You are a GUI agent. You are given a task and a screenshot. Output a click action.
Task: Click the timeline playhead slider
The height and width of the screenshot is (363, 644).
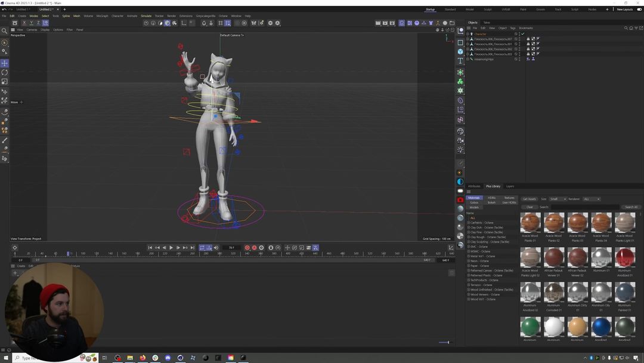[69, 253]
